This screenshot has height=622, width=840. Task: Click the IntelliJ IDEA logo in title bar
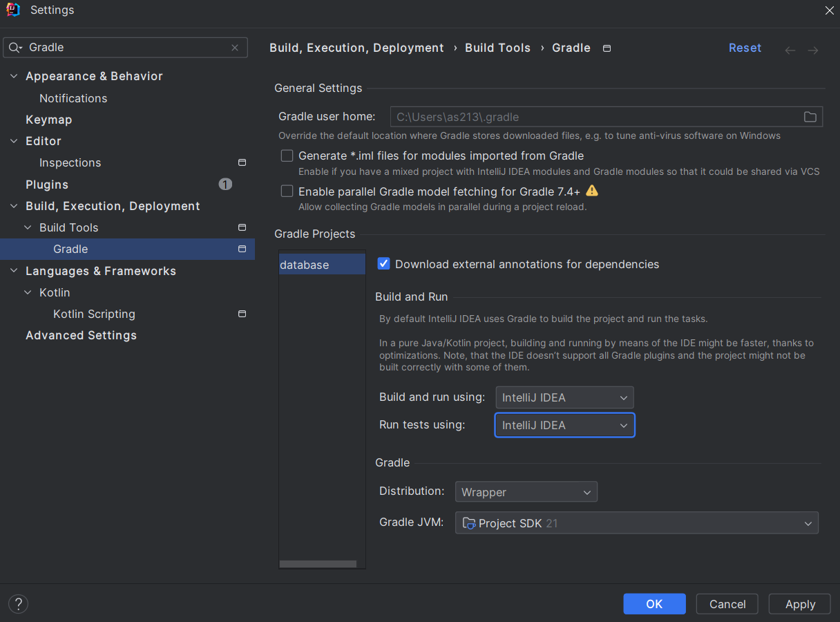(13, 10)
